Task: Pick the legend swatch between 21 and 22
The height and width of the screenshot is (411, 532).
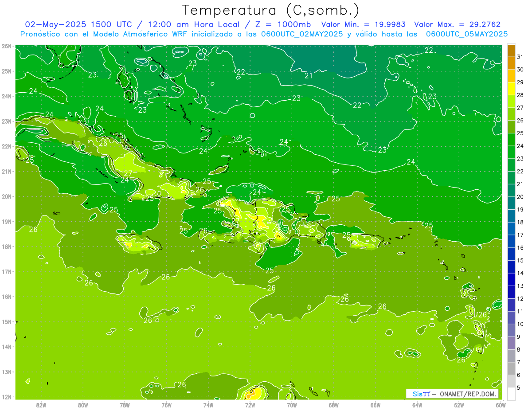Action: pyautogui.click(x=511, y=177)
